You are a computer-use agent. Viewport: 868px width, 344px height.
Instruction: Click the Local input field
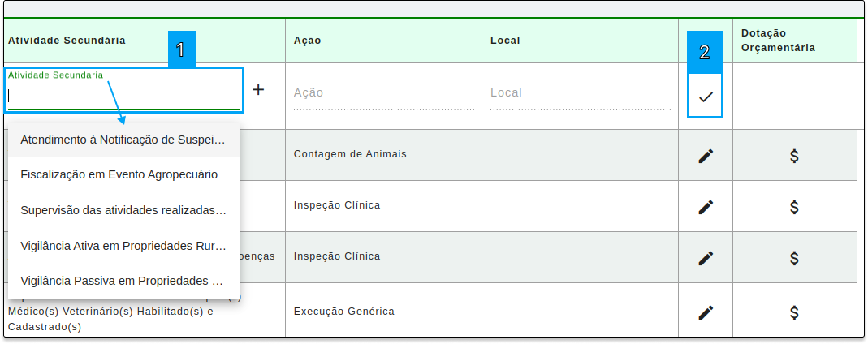point(581,93)
